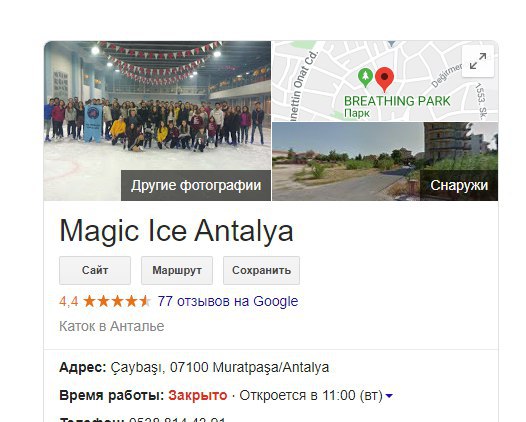Click the green Breathing Park tree marker
The width and height of the screenshot is (526, 422).
point(365,77)
